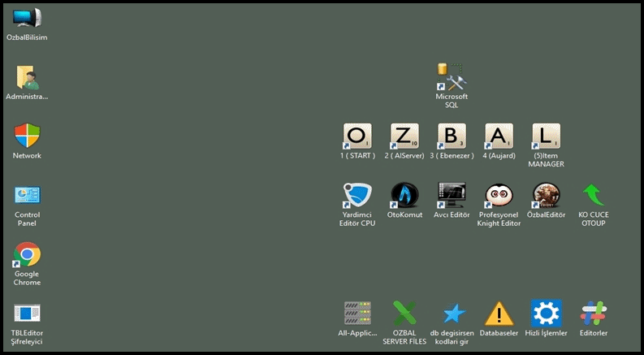Click KO CUCE OTOUP green arrow
644x355 pixels.
[593, 196]
